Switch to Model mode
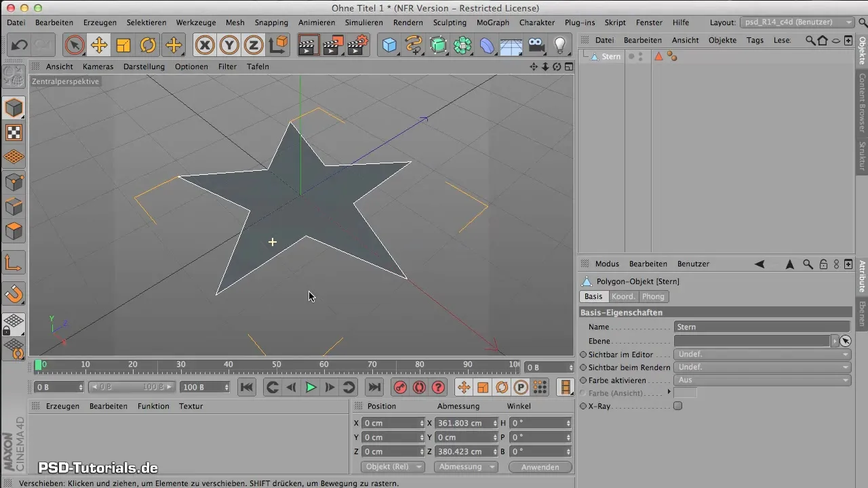 click(x=14, y=108)
